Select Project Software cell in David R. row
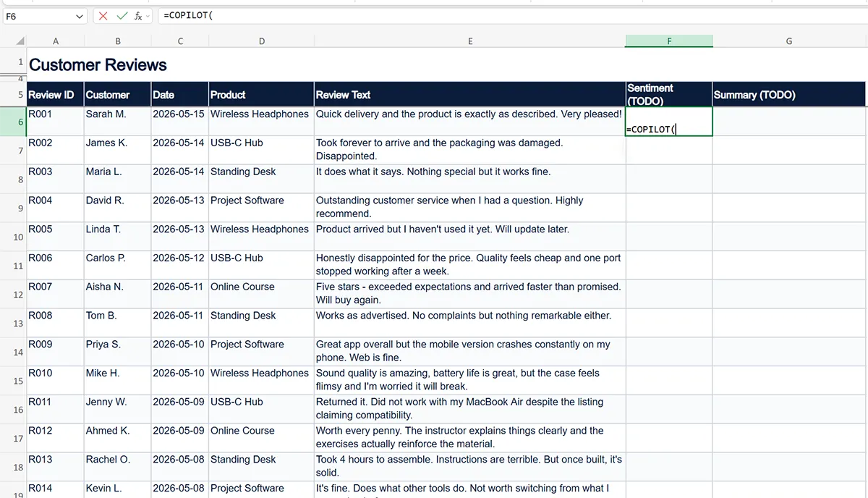This screenshot has height=498, width=868. 262,208
